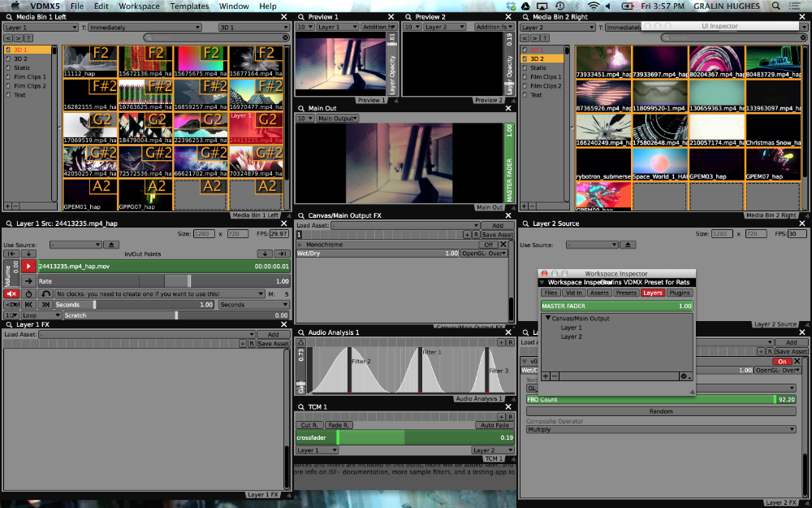This screenshot has height=508, width=812.
Task: Toggle Film Clips 1 checkbox in Media Bin 1
Action: (8, 76)
